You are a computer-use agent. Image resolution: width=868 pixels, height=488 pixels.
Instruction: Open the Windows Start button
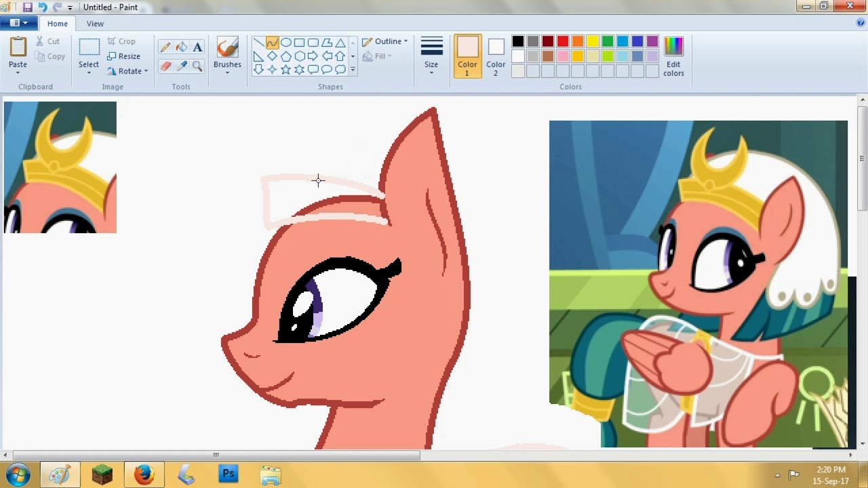[x=18, y=474]
